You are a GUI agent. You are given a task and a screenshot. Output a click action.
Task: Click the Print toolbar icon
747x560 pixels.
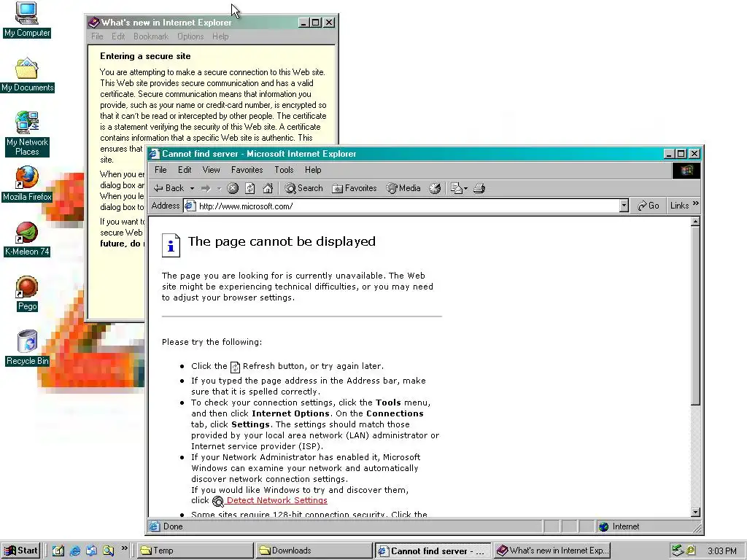click(479, 188)
